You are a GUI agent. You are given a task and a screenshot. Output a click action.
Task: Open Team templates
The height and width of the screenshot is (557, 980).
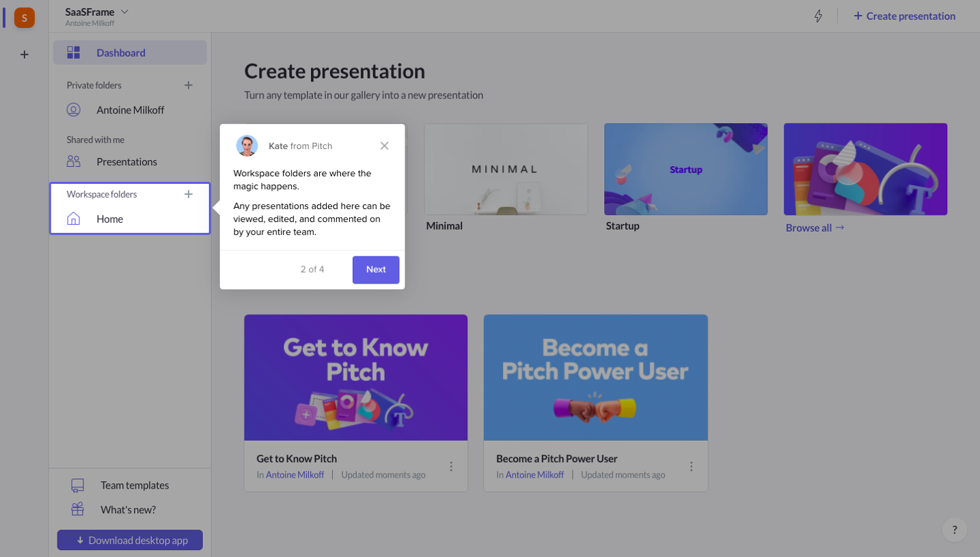(130, 485)
